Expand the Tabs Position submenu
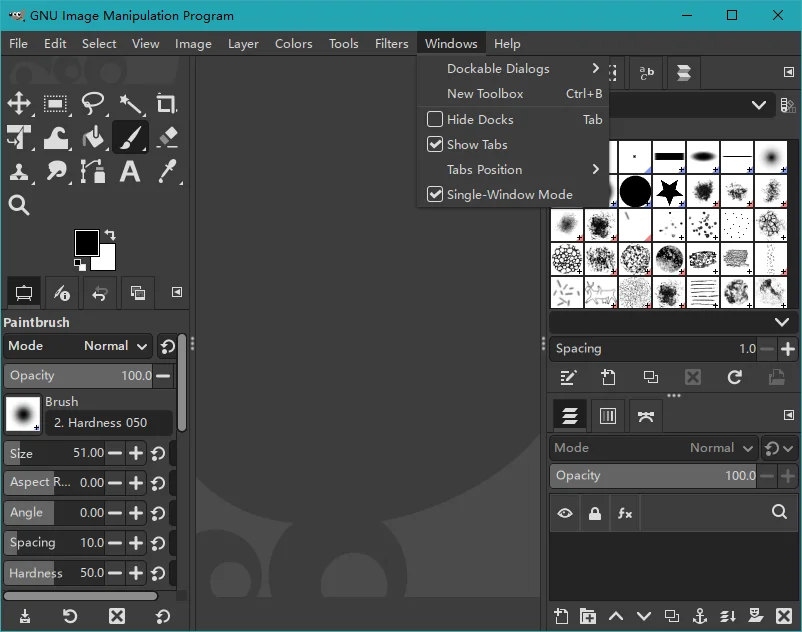Image resolution: width=802 pixels, height=632 pixels. tap(514, 169)
